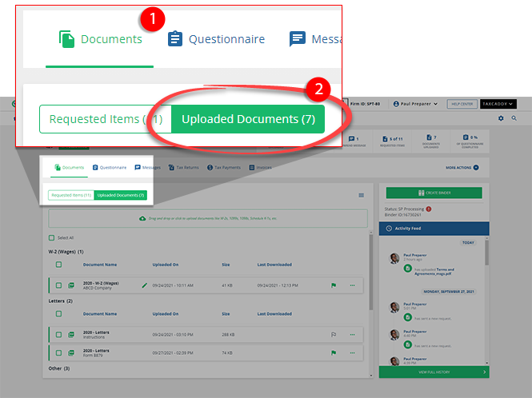Click the unread message stat icon

tap(351, 138)
